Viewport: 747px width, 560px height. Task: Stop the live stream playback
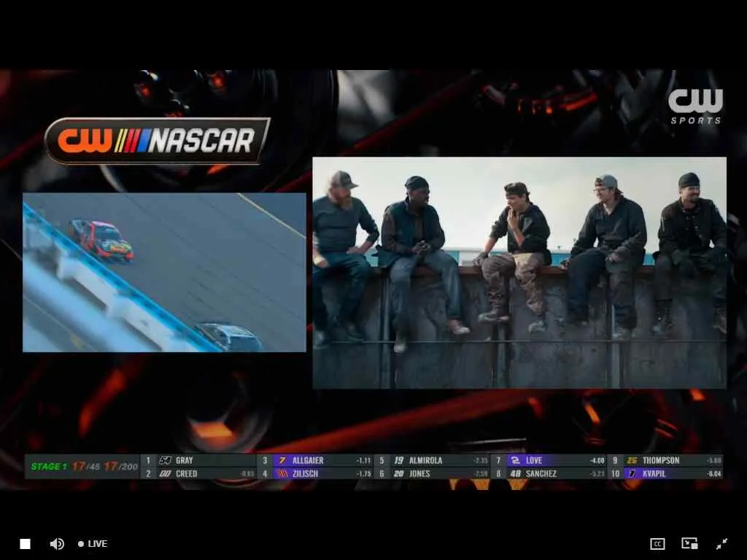(26, 544)
